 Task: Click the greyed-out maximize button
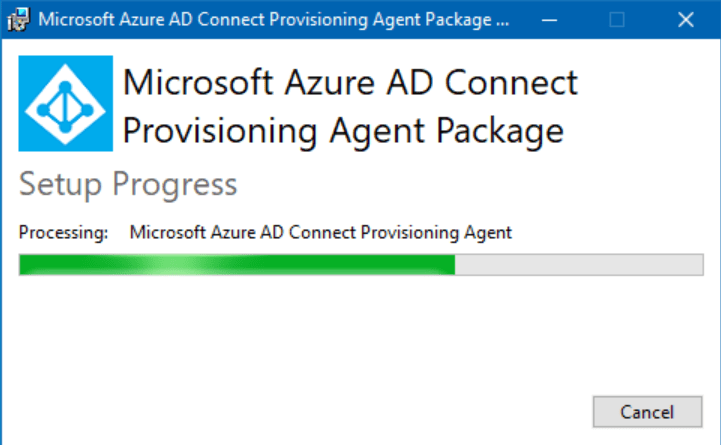(x=617, y=20)
